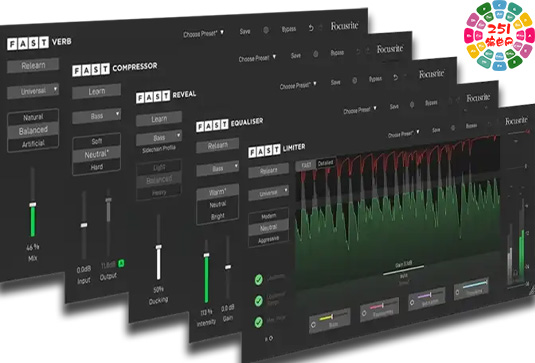This screenshot has height=363, width=535.
Task: Click undo arrow in FAST Equaliser header
Action: (x=450, y=101)
